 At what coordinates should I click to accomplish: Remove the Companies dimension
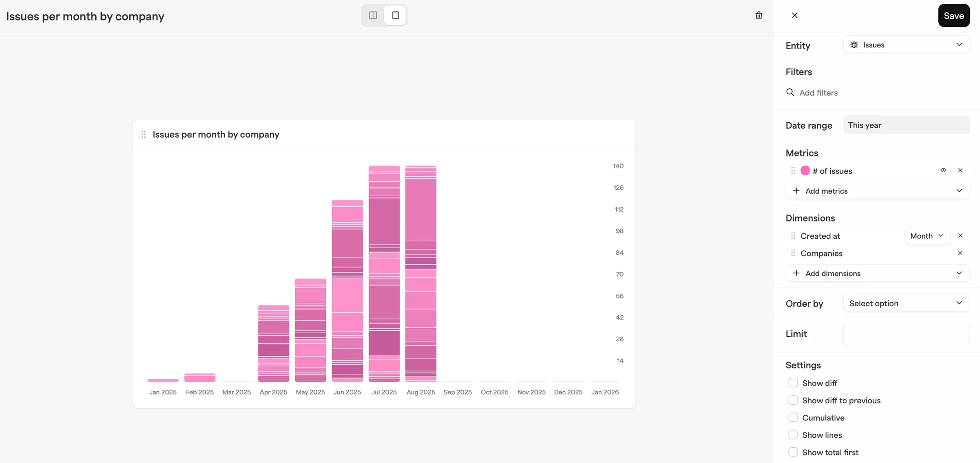pos(960,253)
